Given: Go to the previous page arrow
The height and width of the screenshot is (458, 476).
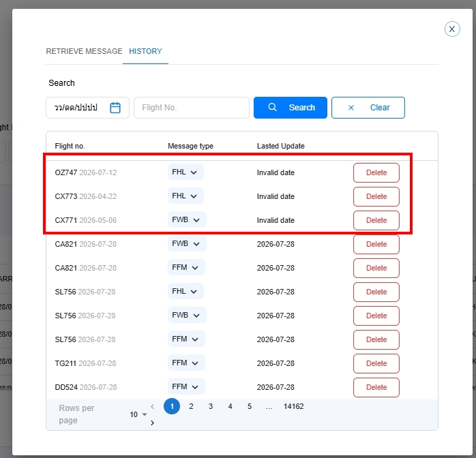Looking at the screenshot, I should pyautogui.click(x=152, y=406).
